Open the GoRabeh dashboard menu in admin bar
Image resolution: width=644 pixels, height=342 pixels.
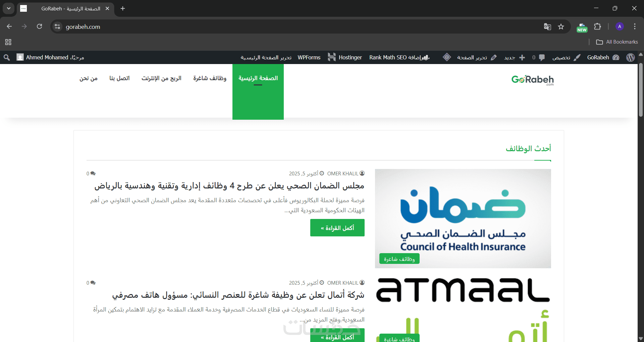(603, 57)
